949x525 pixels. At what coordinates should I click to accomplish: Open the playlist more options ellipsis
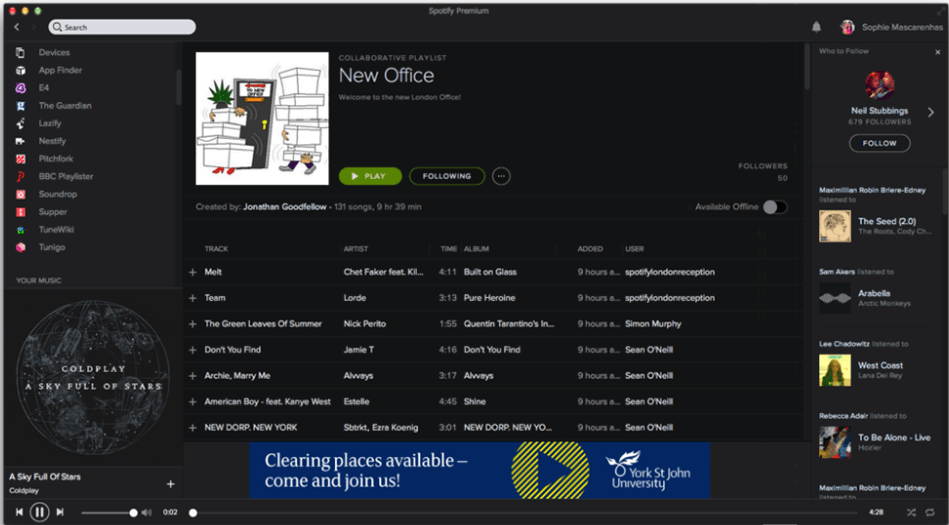pyautogui.click(x=501, y=176)
